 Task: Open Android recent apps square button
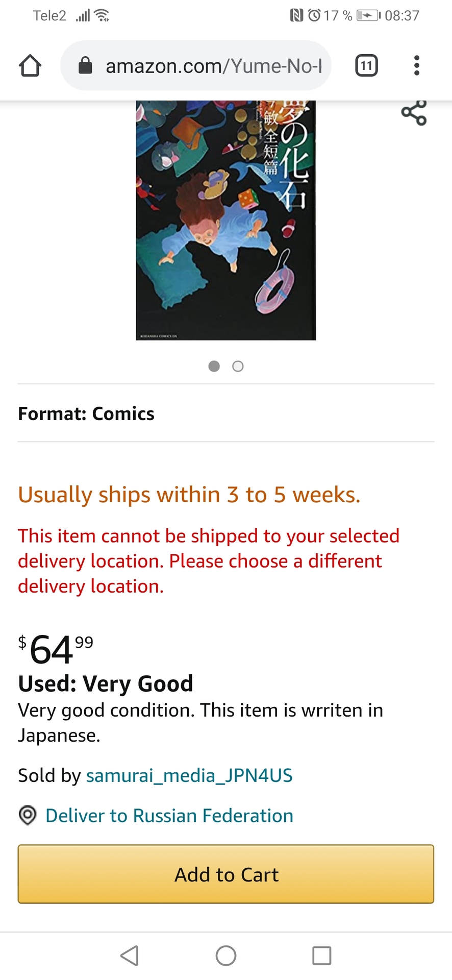tap(321, 955)
